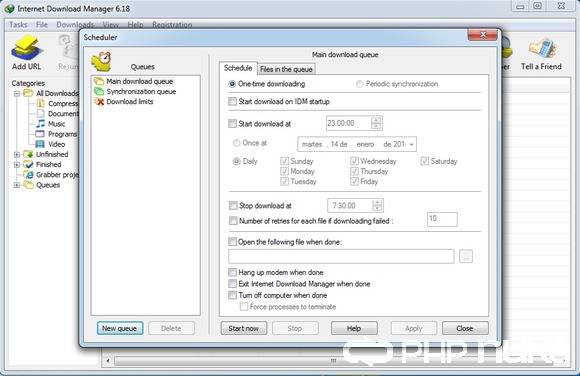
Task: Click the Start now button
Action: click(243, 328)
